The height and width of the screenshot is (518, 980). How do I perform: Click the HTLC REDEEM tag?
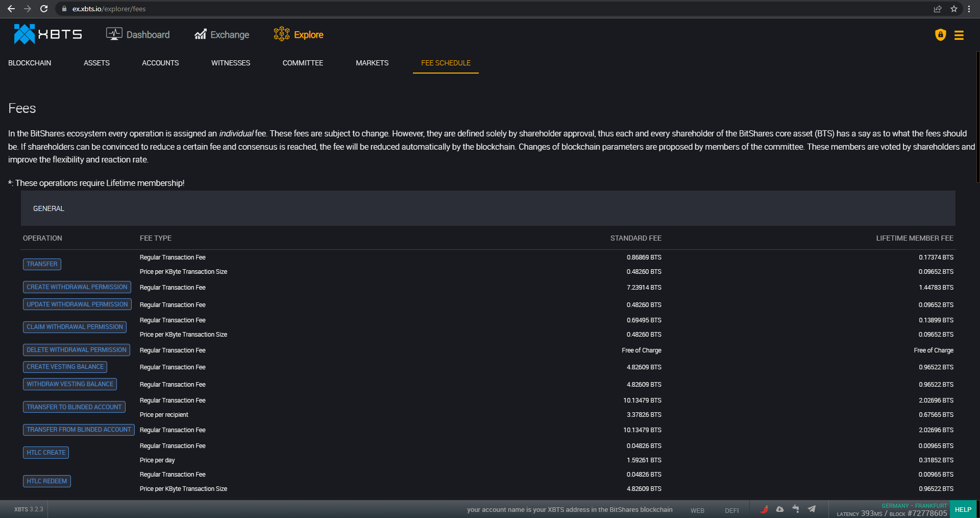(x=46, y=481)
